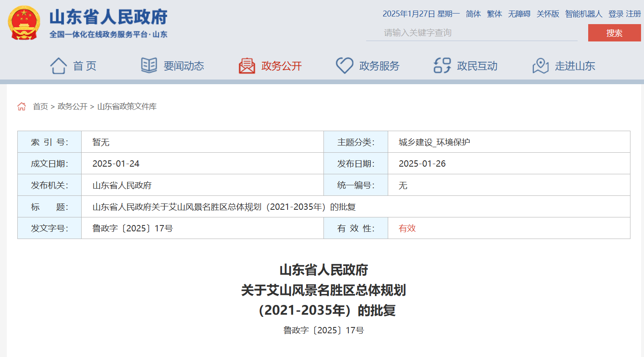Click the 索引号 label cell
The width and height of the screenshot is (644, 357).
49,142
